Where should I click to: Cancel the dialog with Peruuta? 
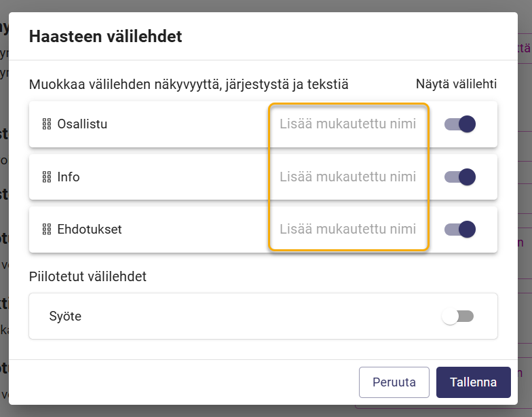[x=394, y=382]
